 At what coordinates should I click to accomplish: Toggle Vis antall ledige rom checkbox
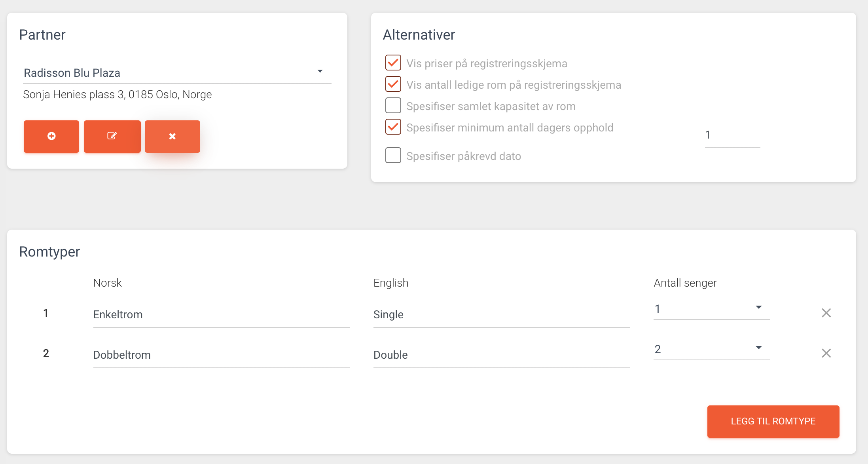pyautogui.click(x=393, y=84)
